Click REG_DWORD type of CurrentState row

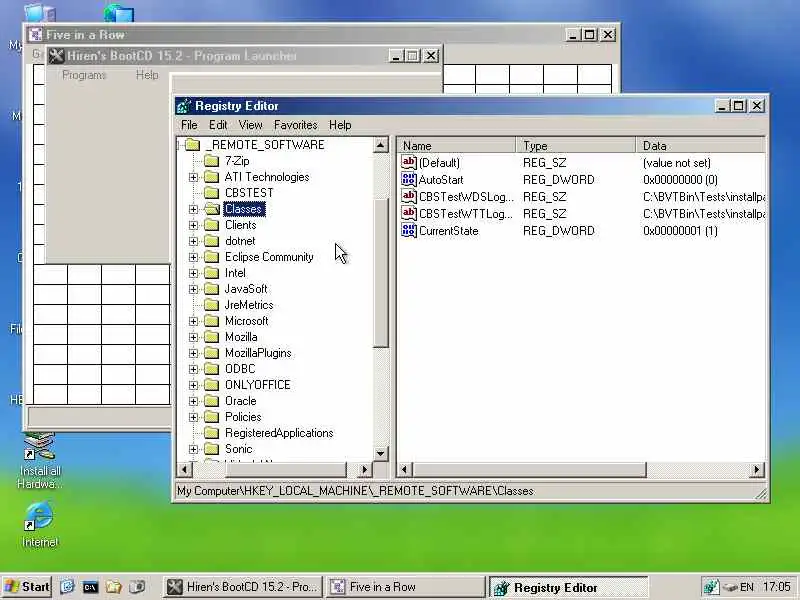pyautogui.click(x=559, y=231)
